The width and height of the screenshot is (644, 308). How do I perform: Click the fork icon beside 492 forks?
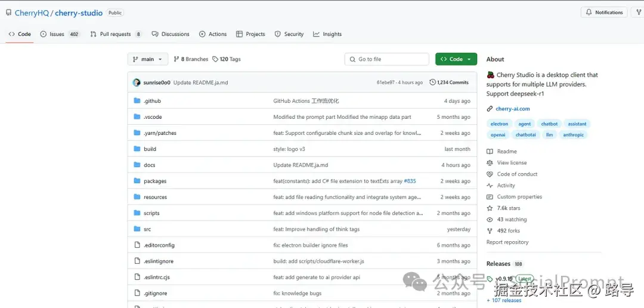490,230
